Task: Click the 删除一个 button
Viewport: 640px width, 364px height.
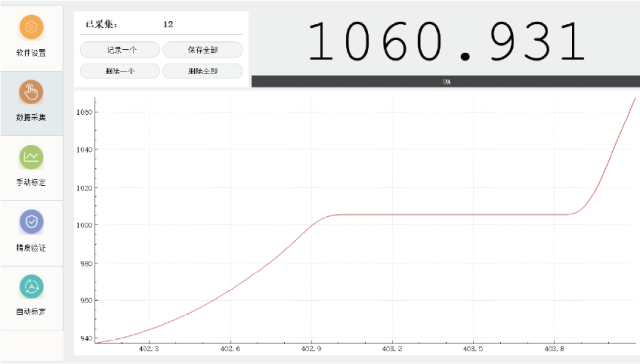Action: [x=120, y=71]
